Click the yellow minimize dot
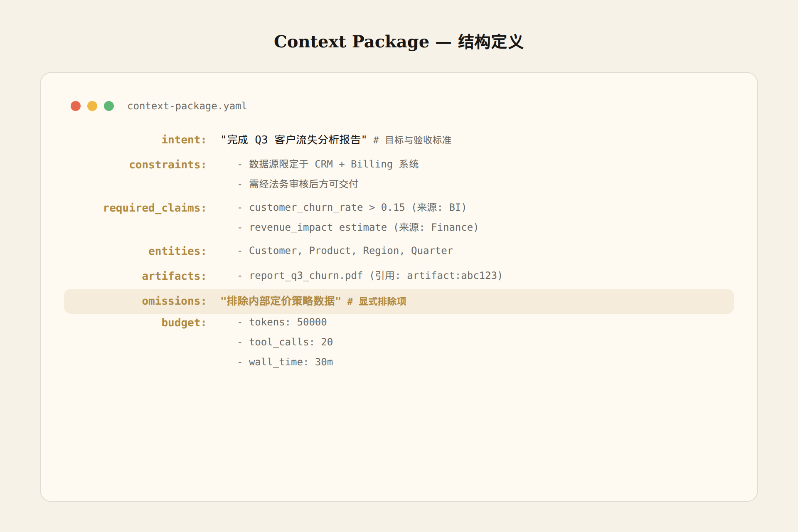Image resolution: width=798 pixels, height=532 pixels. (92, 106)
